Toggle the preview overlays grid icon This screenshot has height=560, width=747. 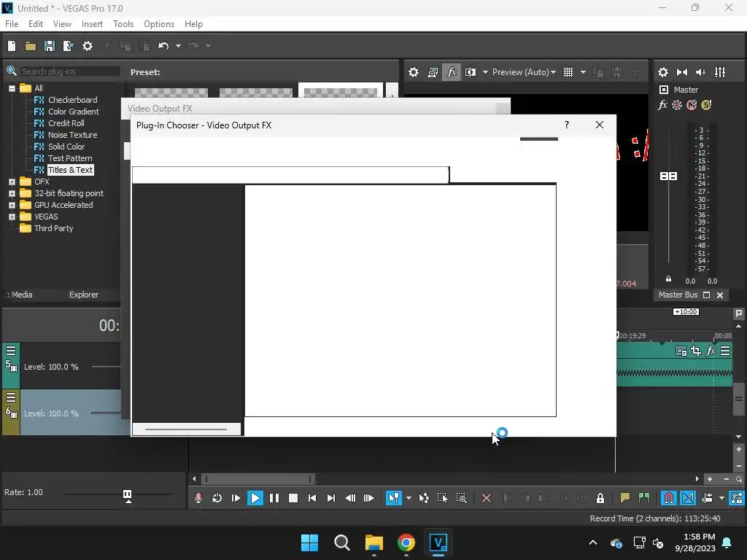[568, 72]
